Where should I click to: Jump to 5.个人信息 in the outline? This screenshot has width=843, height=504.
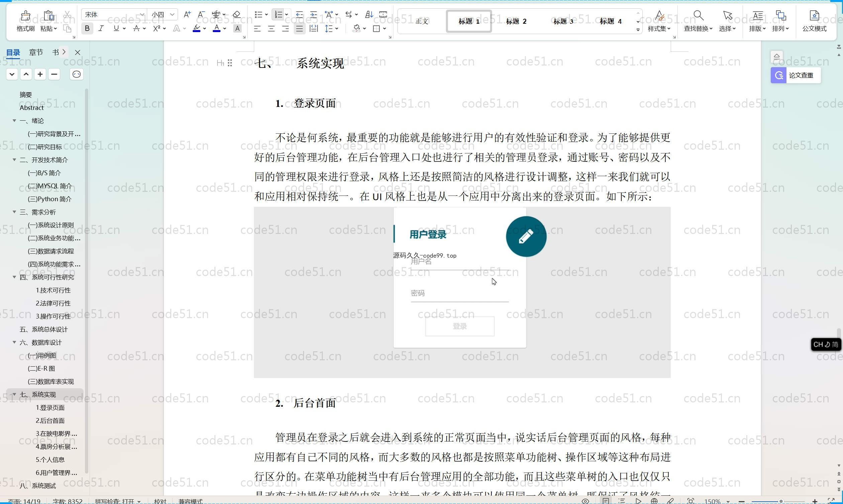(50, 460)
